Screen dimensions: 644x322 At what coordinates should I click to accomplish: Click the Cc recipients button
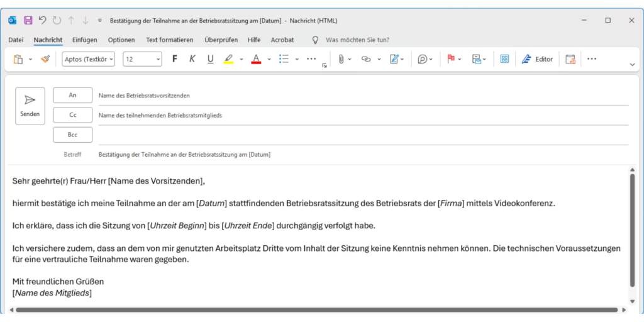coord(73,115)
